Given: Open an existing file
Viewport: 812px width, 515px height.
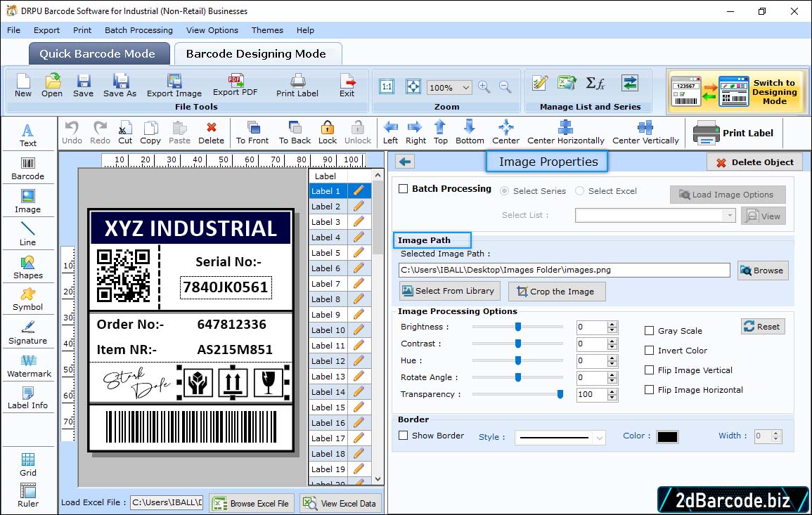Looking at the screenshot, I should [52, 86].
